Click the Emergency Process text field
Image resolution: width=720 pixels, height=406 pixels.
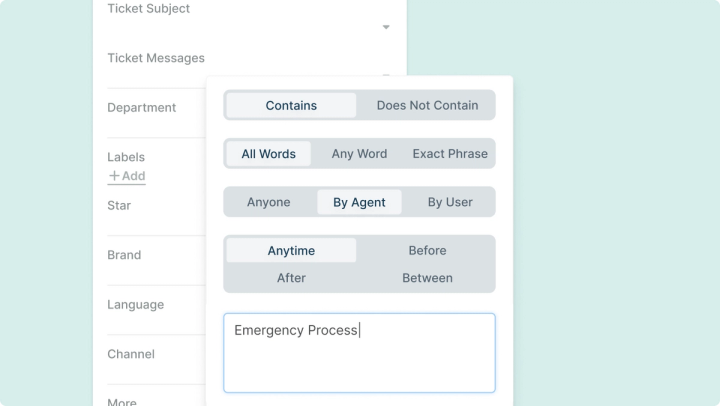coord(359,352)
